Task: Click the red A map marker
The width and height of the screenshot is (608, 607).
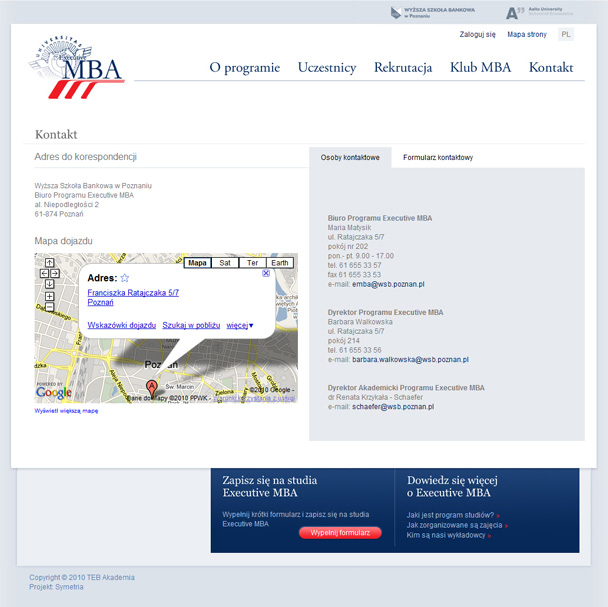Action: tap(152, 387)
